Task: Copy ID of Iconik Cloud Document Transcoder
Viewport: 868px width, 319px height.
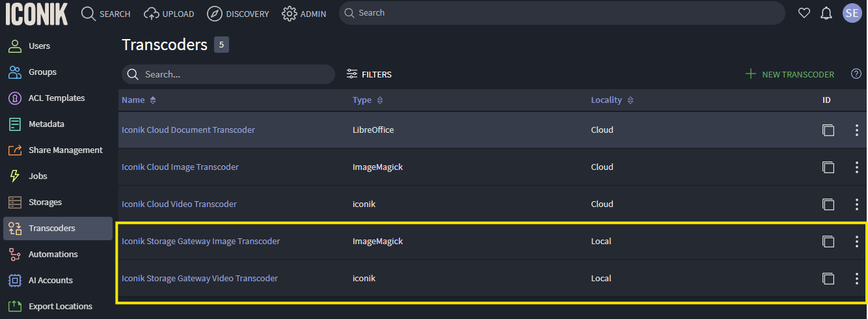Action: [828, 130]
